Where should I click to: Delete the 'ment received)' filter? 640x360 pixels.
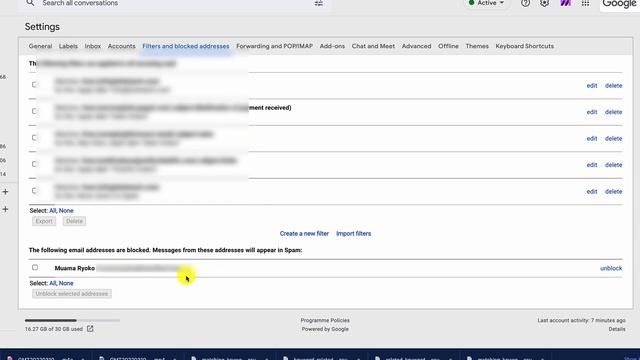coord(613,112)
